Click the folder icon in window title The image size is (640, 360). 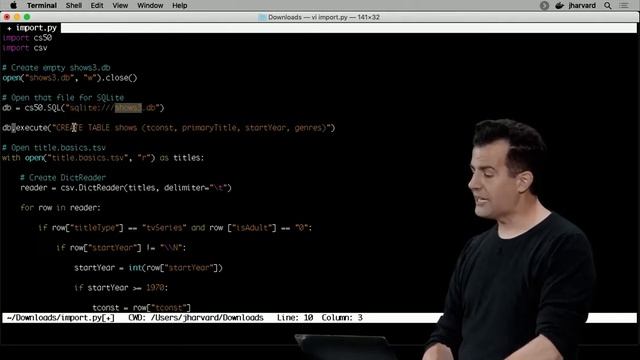(262, 17)
